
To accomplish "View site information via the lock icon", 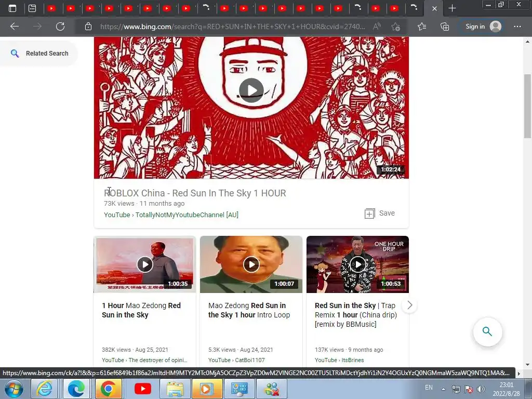I will 88,26.
